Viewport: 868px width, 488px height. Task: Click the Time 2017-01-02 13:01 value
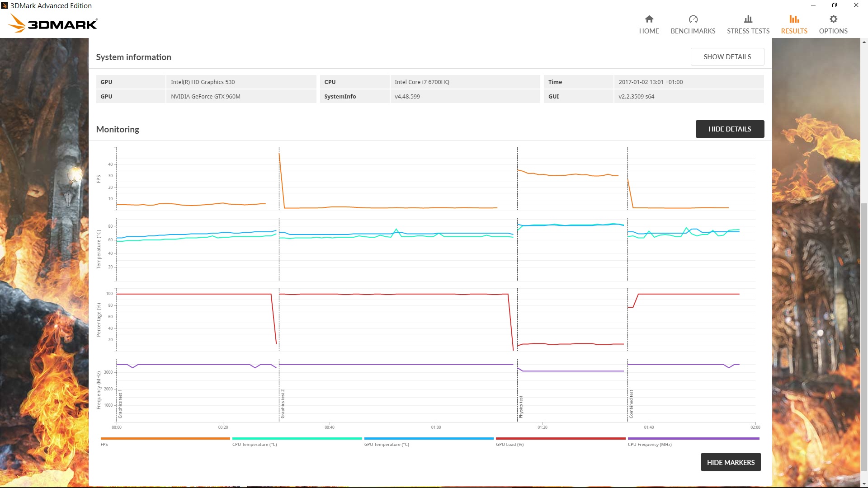[x=651, y=82]
